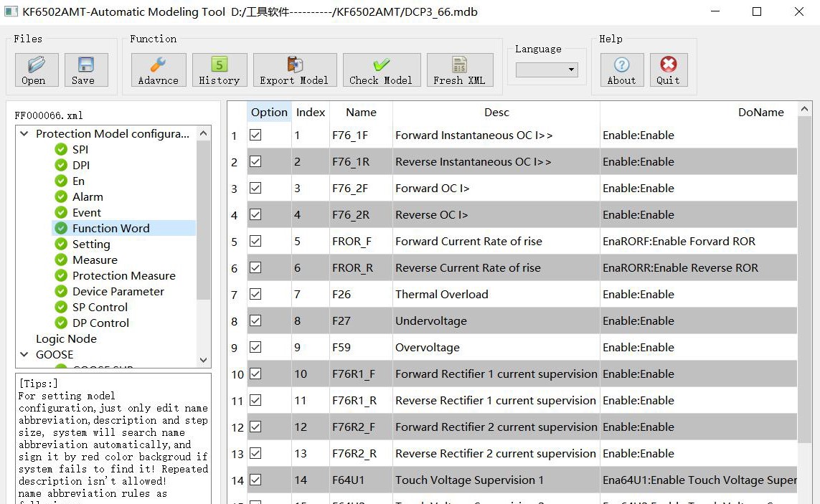Select the F64U1 name cell
The height and width of the screenshot is (504, 820).
[x=361, y=480]
